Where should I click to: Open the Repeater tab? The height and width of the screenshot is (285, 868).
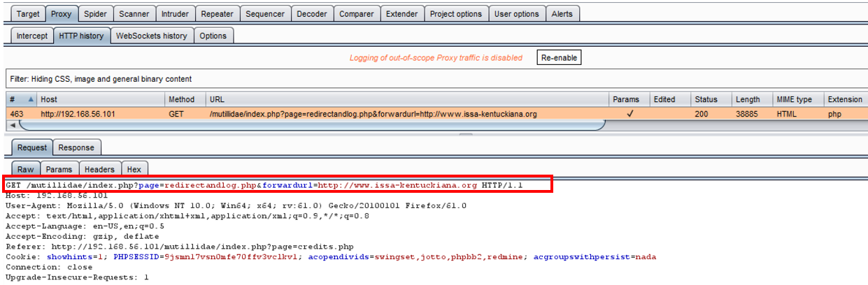click(x=218, y=13)
